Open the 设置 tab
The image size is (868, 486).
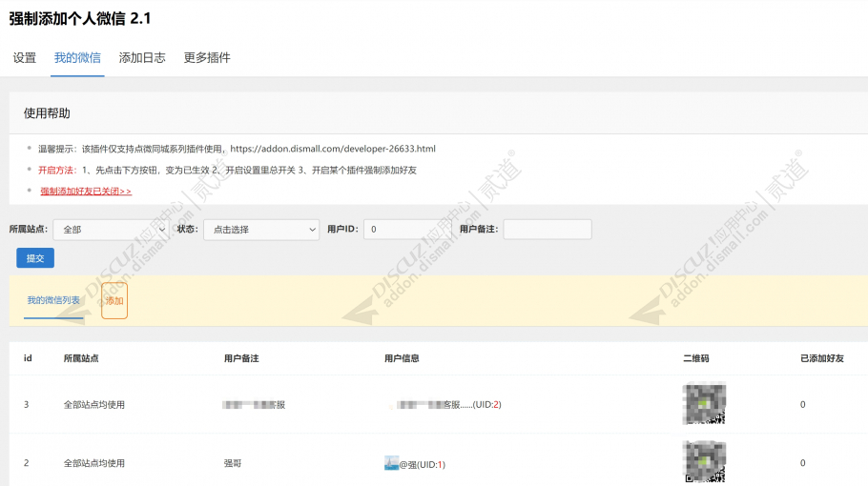click(x=25, y=57)
